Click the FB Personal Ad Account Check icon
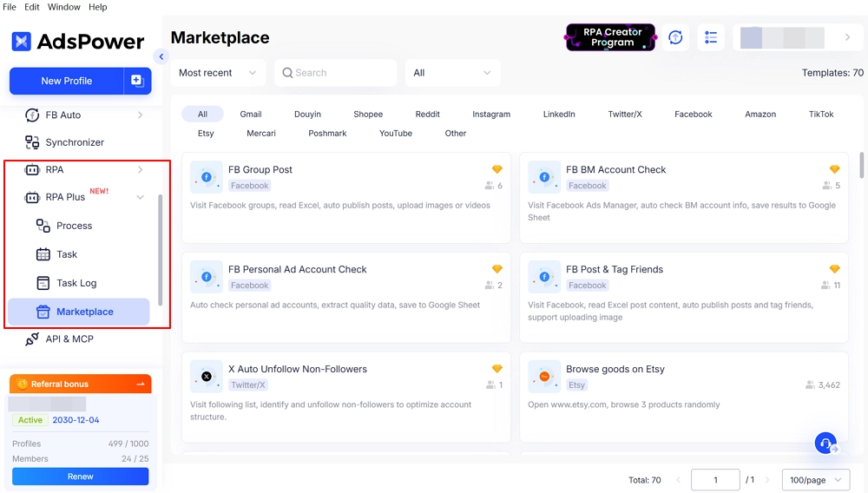This screenshot has width=868, height=493. (x=207, y=277)
